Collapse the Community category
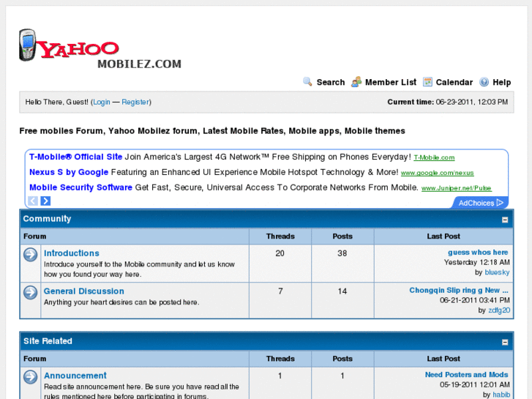532x399 pixels. tap(505, 220)
